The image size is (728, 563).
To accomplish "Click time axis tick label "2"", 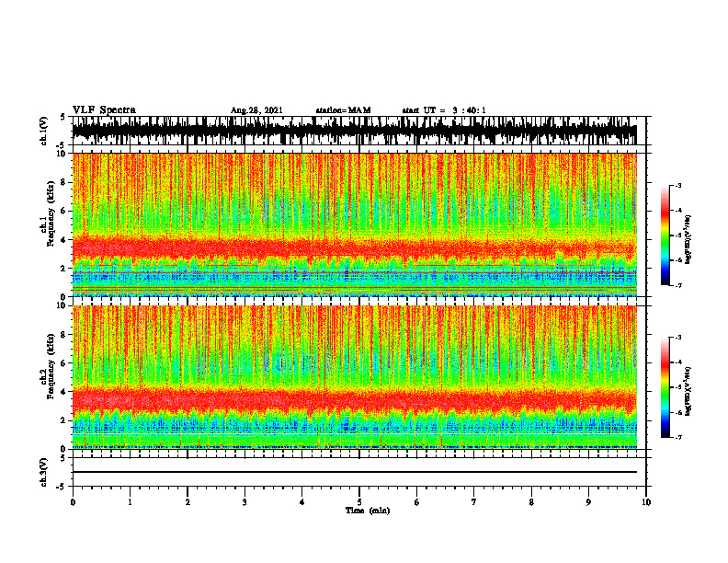I will pyautogui.click(x=188, y=502).
